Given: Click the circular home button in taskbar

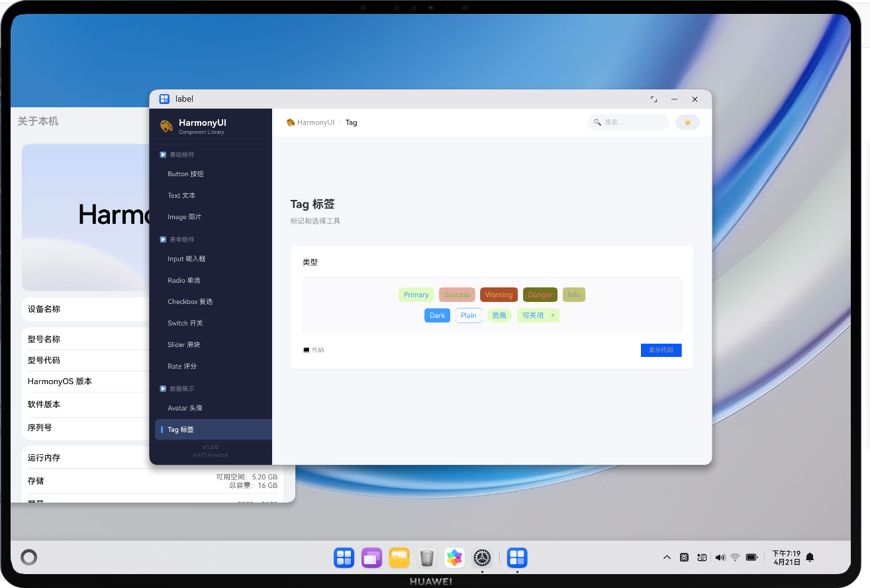Looking at the screenshot, I should [28, 558].
